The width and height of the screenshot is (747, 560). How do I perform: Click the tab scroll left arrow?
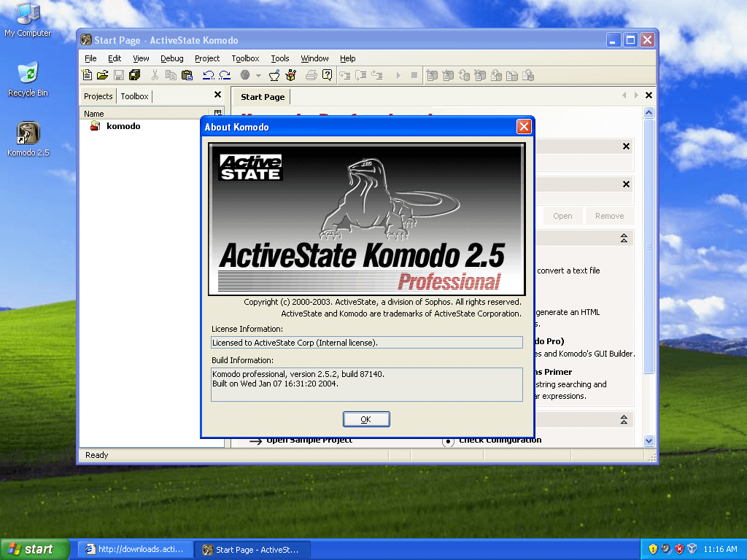point(624,96)
